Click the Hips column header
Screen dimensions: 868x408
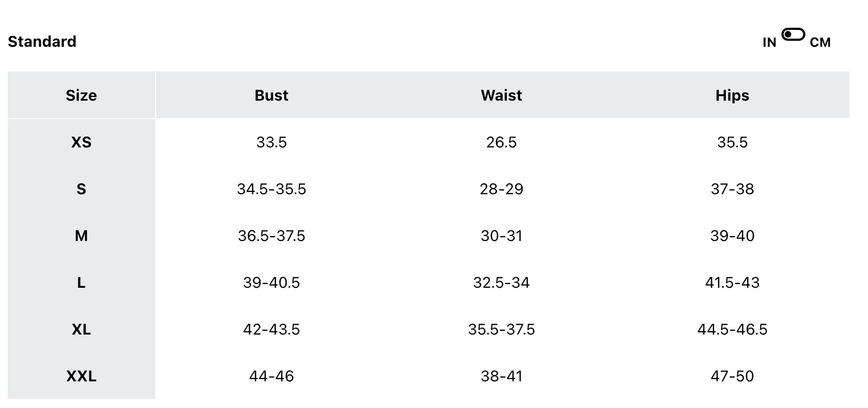click(x=732, y=95)
